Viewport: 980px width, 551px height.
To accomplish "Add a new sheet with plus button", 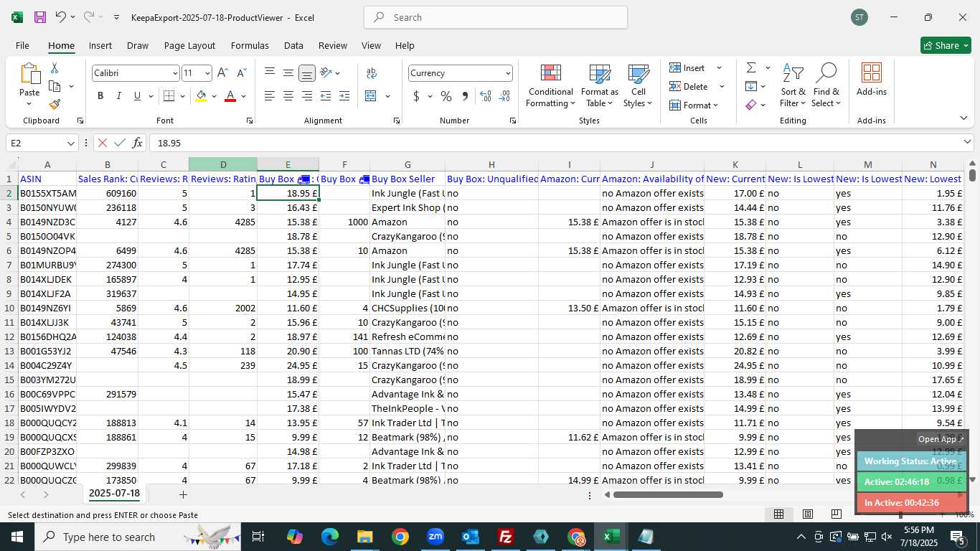I will click(x=183, y=494).
